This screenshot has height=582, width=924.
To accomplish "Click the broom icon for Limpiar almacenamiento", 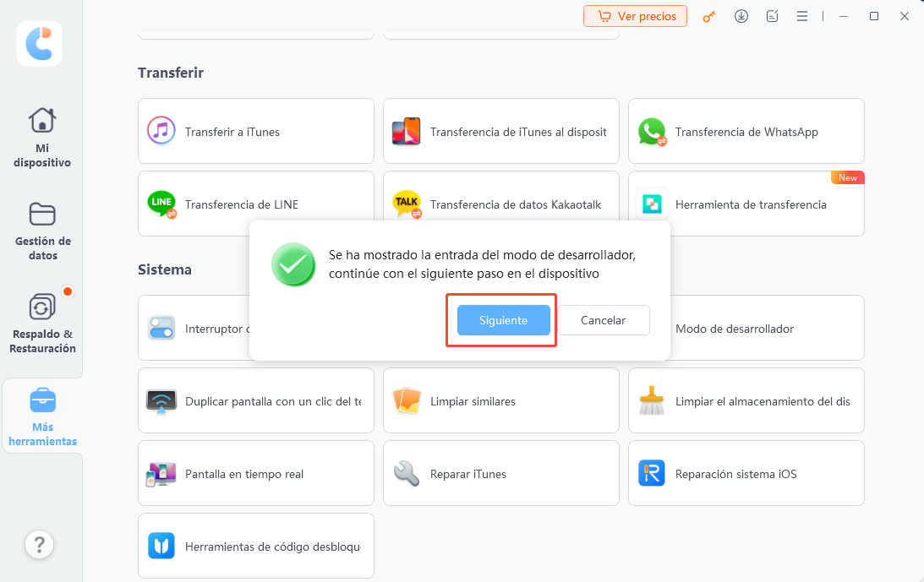I will click(652, 400).
